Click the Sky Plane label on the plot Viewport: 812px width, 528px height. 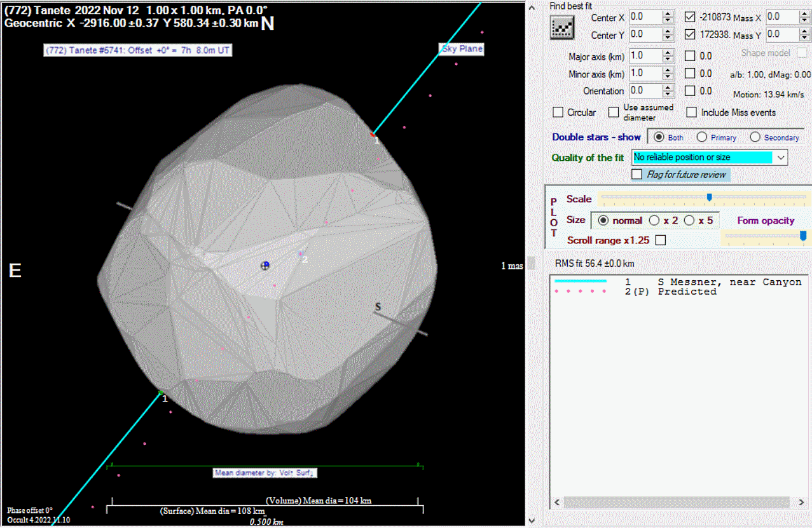462,49
